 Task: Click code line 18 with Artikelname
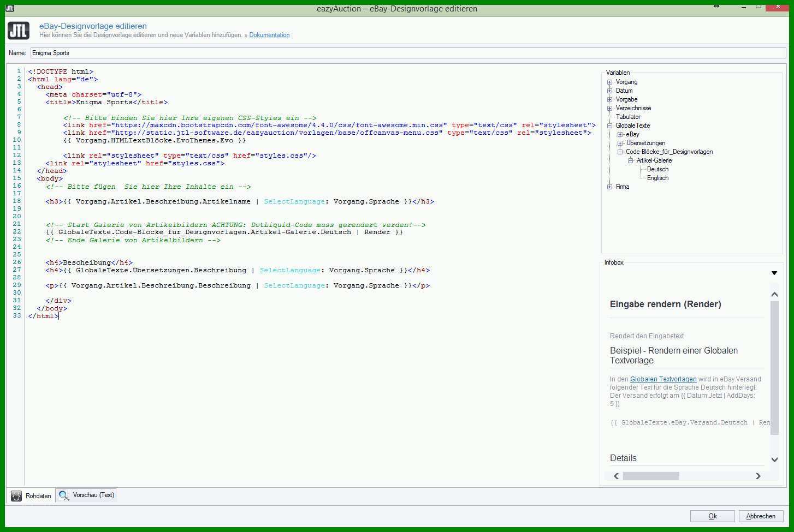[240, 201]
